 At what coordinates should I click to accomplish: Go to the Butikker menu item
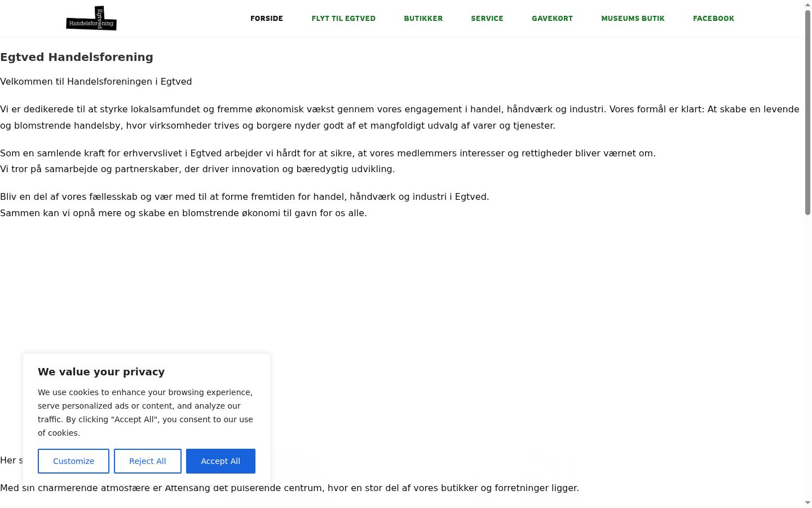[423, 19]
